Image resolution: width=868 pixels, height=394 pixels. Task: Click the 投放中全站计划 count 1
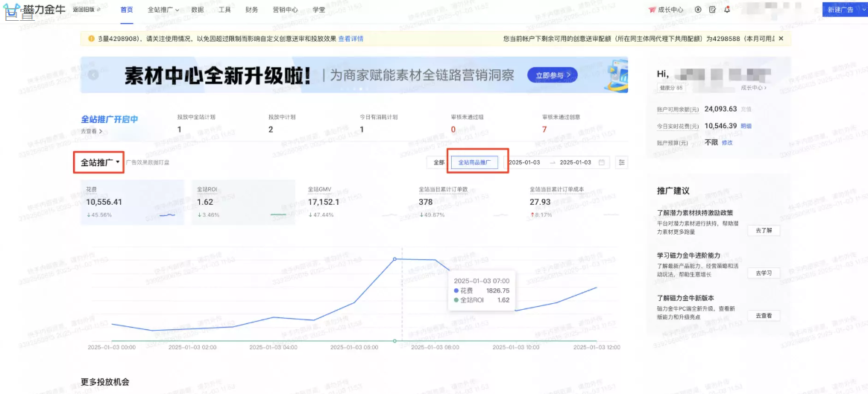(180, 130)
